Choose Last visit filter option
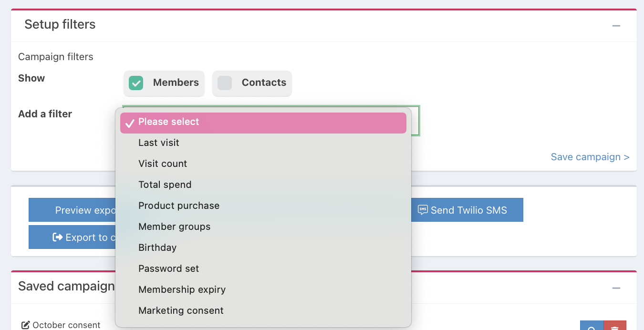The width and height of the screenshot is (644, 330). coord(159,143)
